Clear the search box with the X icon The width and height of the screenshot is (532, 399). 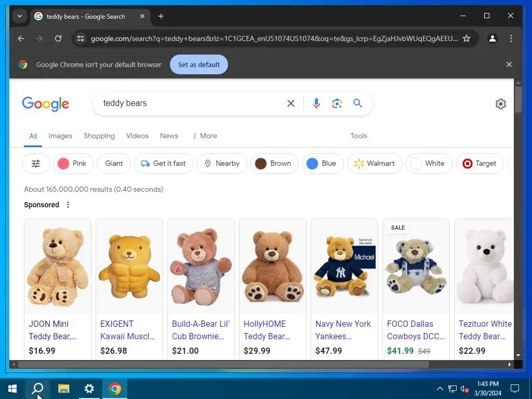click(x=291, y=103)
